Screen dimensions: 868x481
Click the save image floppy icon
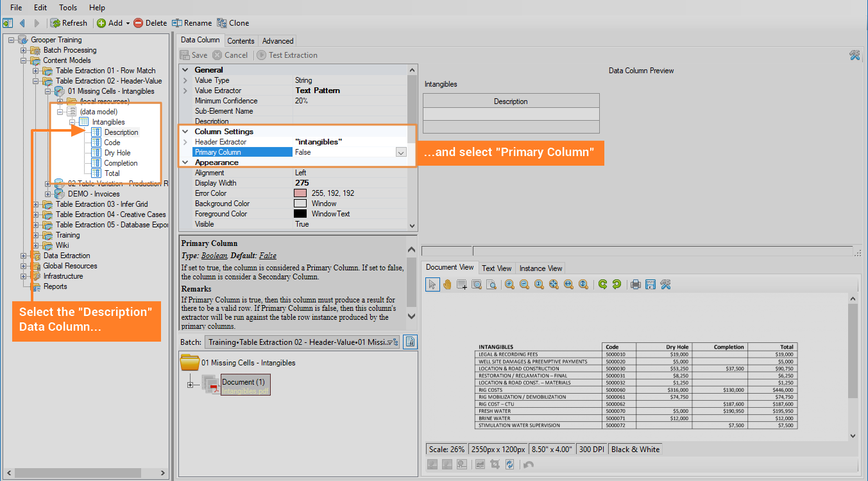pyautogui.click(x=650, y=284)
